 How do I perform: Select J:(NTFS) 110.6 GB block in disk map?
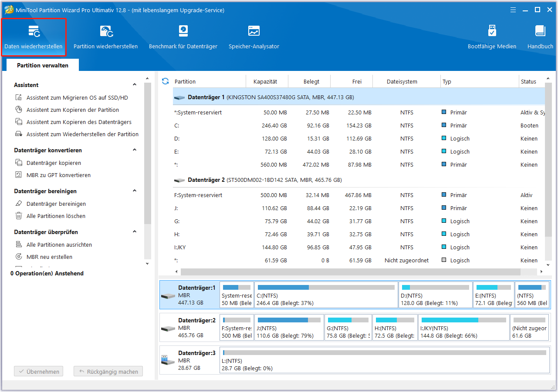pos(289,328)
